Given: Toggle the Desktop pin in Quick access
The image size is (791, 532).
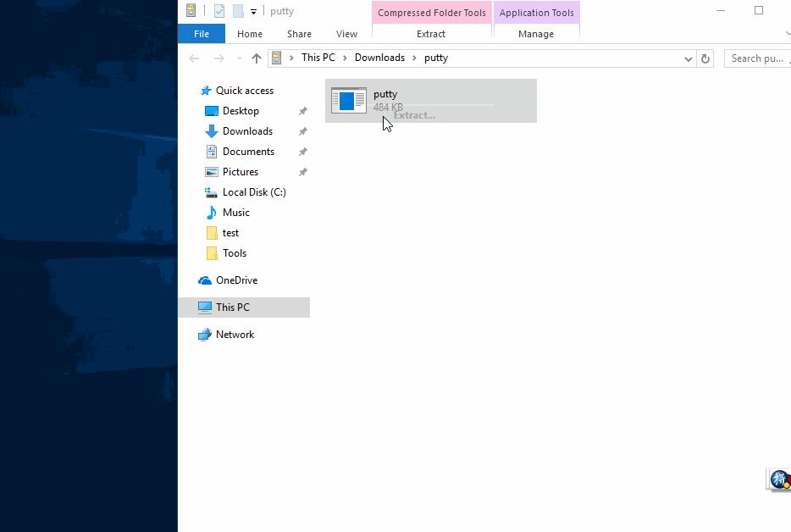Looking at the screenshot, I should pyautogui.click(x=302, y=111).
